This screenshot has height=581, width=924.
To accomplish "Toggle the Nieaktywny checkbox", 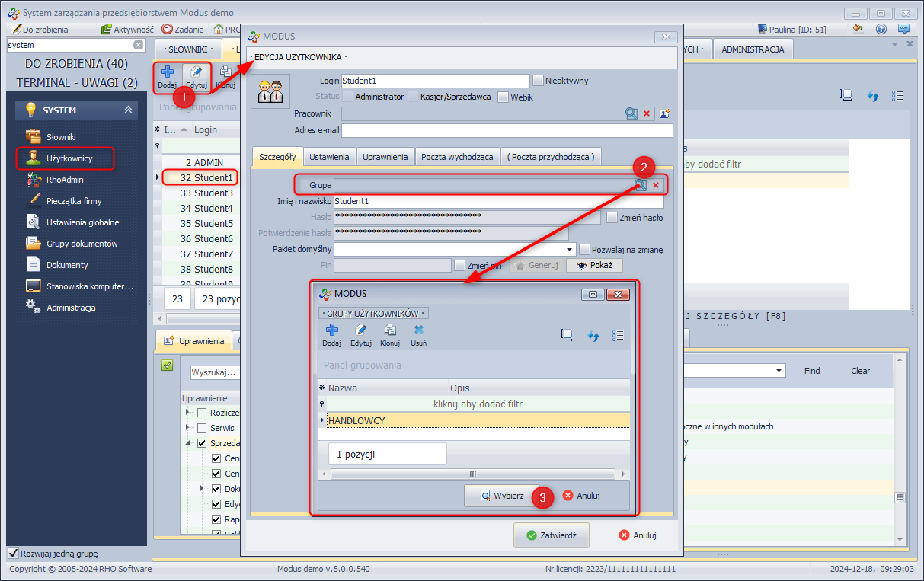I will pyautogui.click(x=539, y=81).
